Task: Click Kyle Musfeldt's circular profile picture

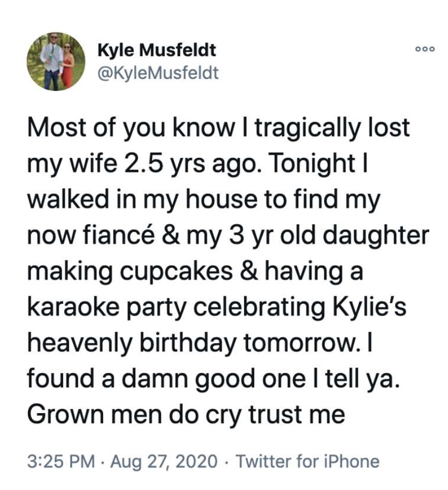Action: [x=56, y=62]
